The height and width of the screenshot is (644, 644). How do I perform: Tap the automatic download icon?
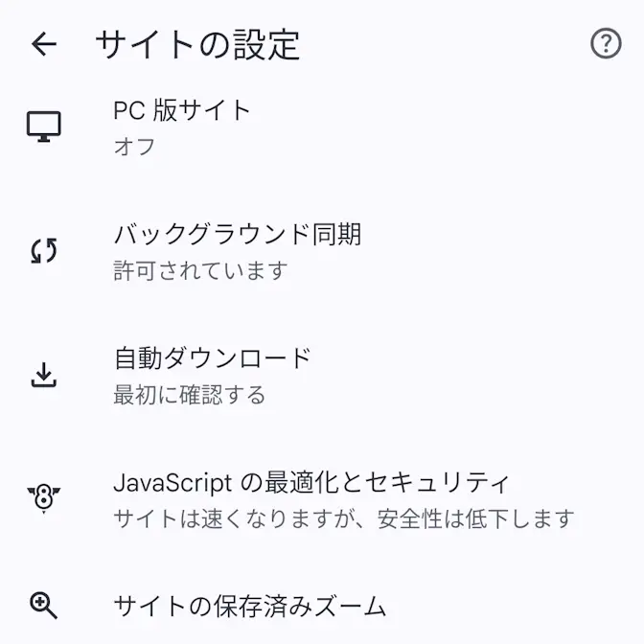[44, 376]
